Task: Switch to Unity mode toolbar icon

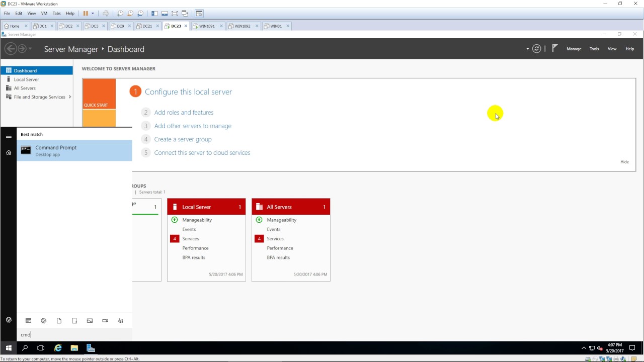Action: click(185, 13)
